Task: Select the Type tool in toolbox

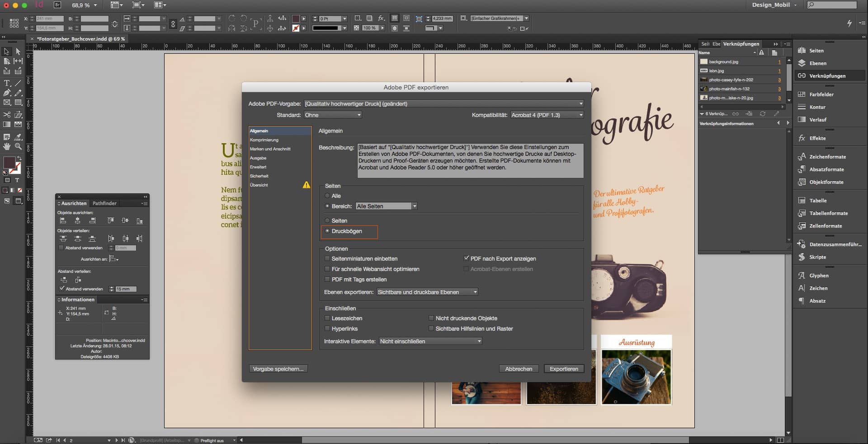Action: tap(7, 83)
